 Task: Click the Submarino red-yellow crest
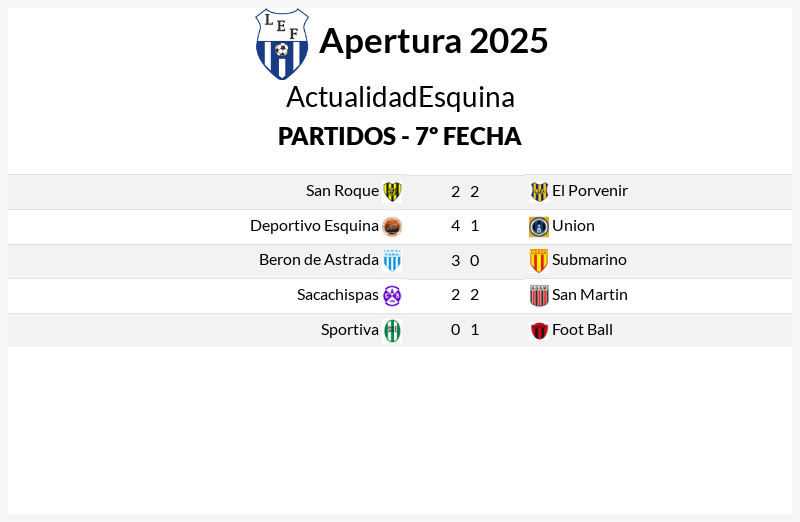coord(539,261)
